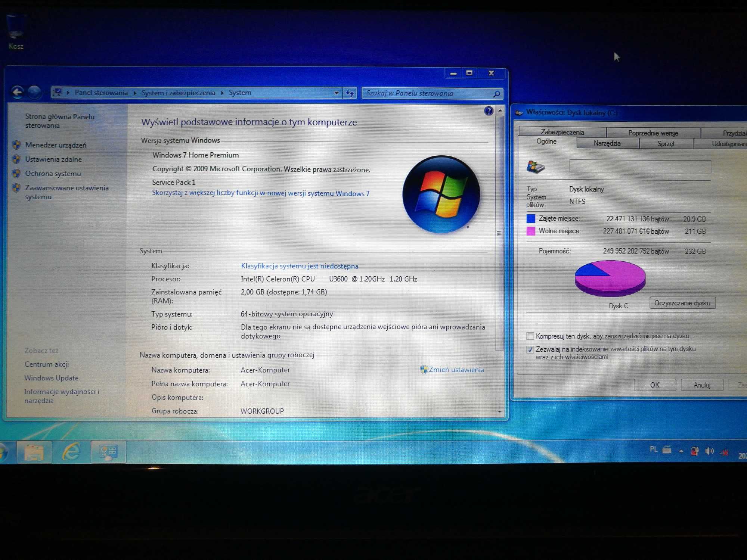Switch to the Zabezpieczenia tab
Viewport: 747px width, 560px height.
562,132
